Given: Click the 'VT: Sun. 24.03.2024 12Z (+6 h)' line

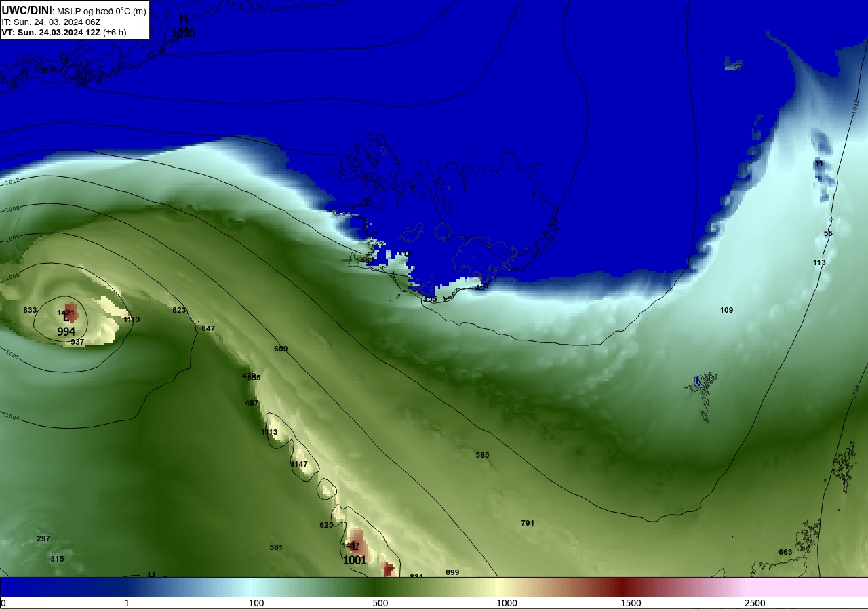Looking at the screenshot, I should (x=64, y=32).
